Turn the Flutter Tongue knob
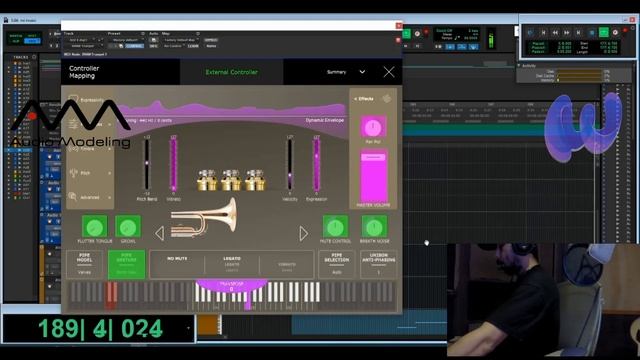 click(x=95, y=227)
